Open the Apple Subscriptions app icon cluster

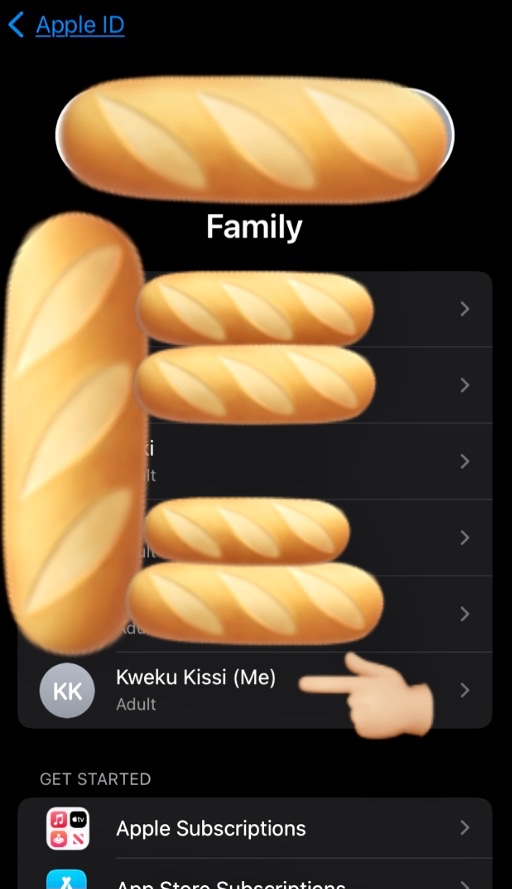(67, 828)
